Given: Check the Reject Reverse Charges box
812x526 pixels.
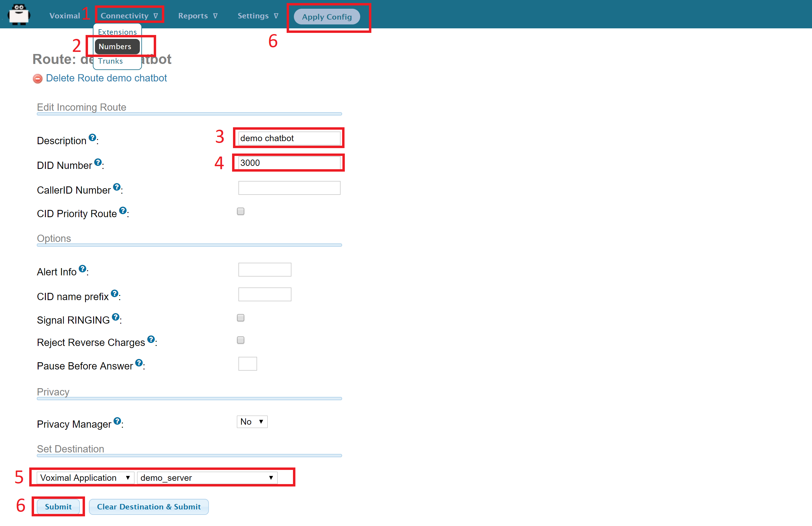Looking at the screenshot, I should tap(241, 340).
